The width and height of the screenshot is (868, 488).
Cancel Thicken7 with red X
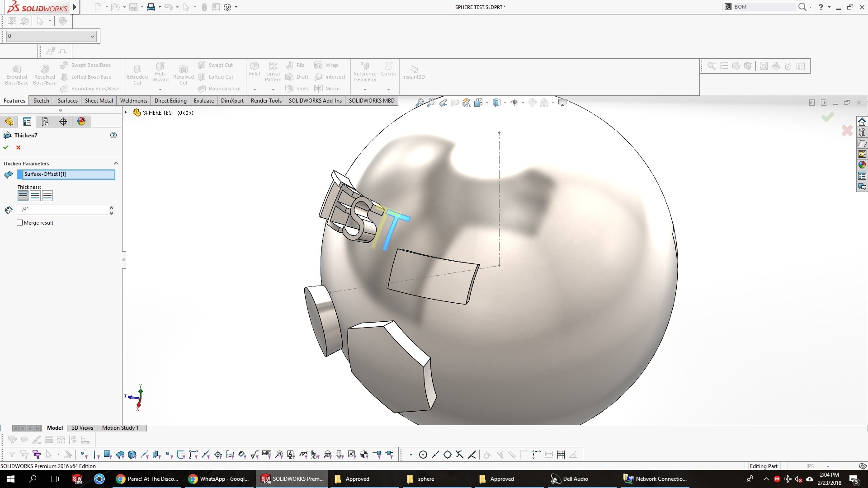pos(19,147)
